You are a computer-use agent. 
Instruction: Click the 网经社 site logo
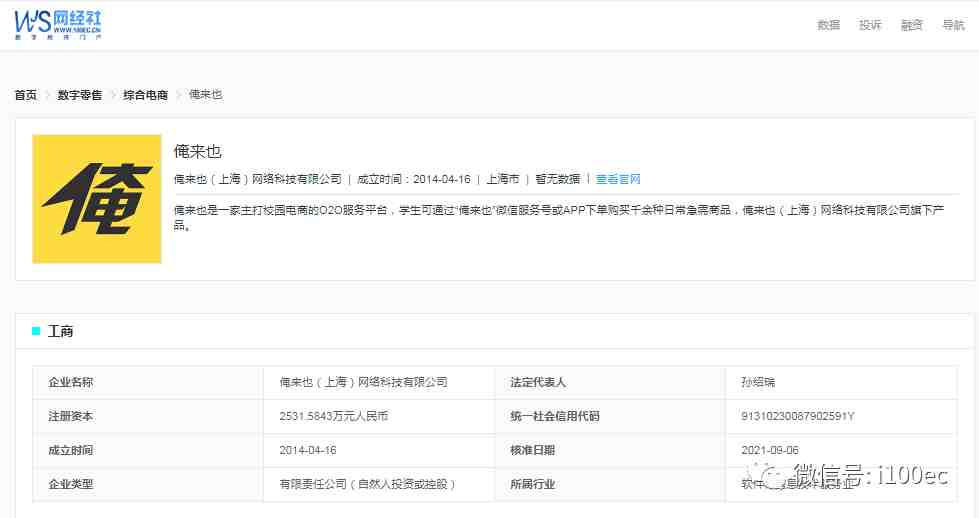pyautogui.click(x=57, y=25)
